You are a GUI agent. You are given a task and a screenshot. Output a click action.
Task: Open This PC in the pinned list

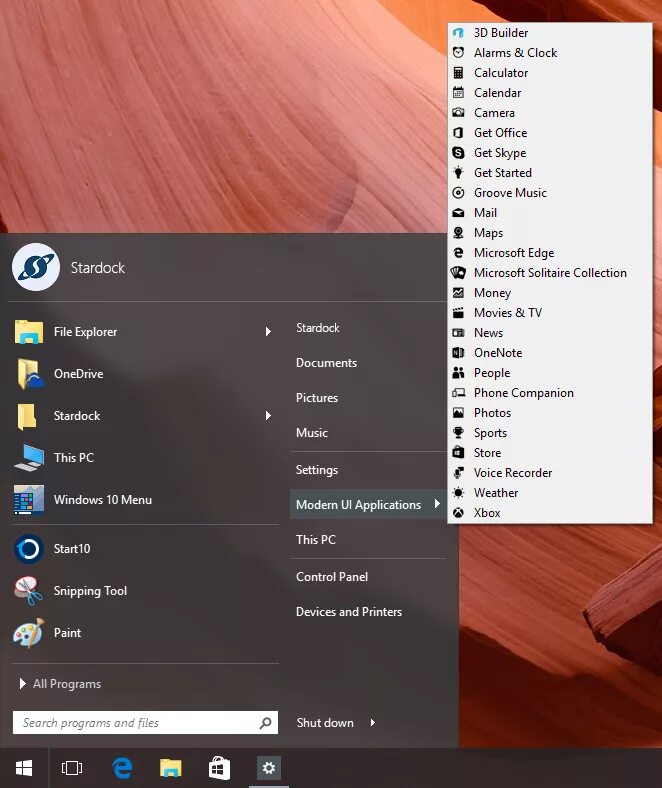click(x=145, y=457)
